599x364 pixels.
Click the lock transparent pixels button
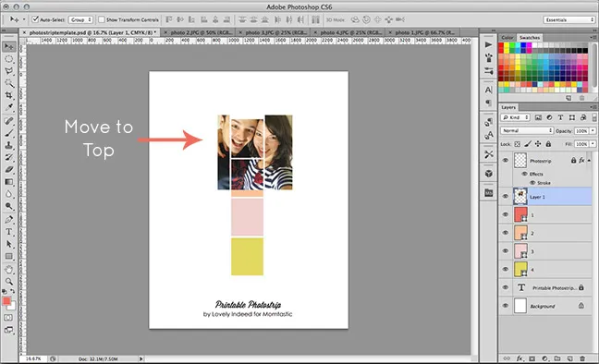517,144
